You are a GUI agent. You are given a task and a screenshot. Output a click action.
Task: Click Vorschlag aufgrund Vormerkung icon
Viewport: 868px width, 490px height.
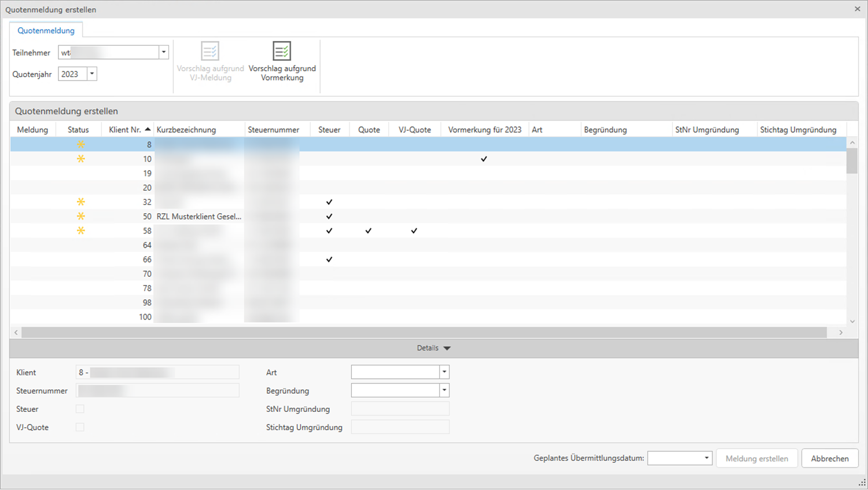282,52
